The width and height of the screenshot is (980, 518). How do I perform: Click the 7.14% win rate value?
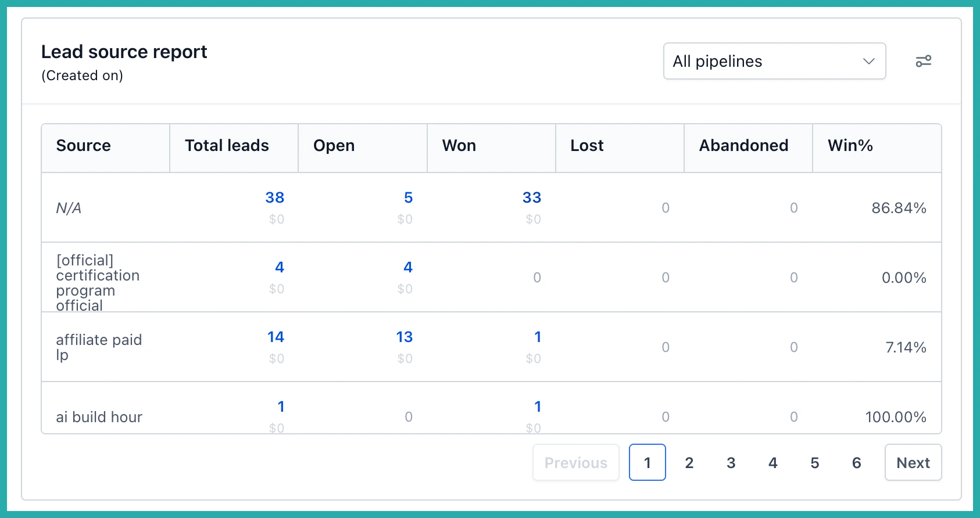coord(906,347)
